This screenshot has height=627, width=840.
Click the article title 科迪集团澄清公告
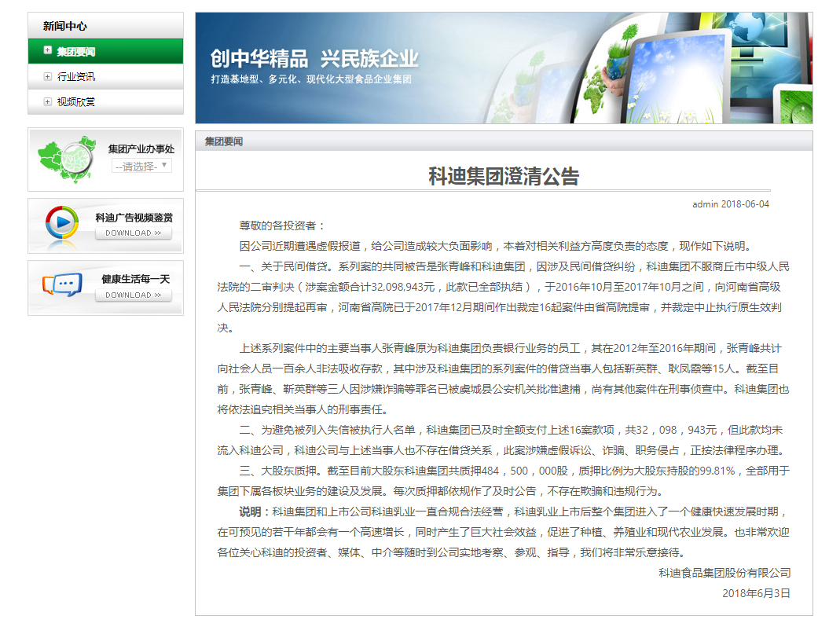click(x=504, y=176)
